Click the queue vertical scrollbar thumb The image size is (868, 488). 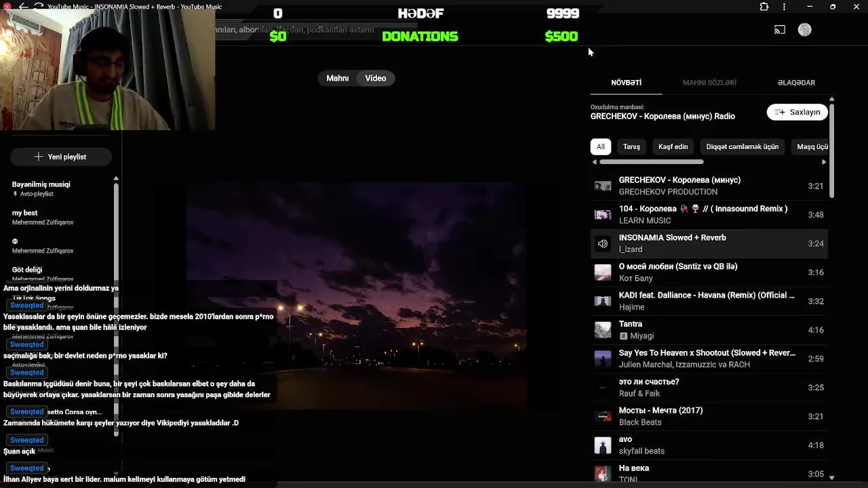831,150
